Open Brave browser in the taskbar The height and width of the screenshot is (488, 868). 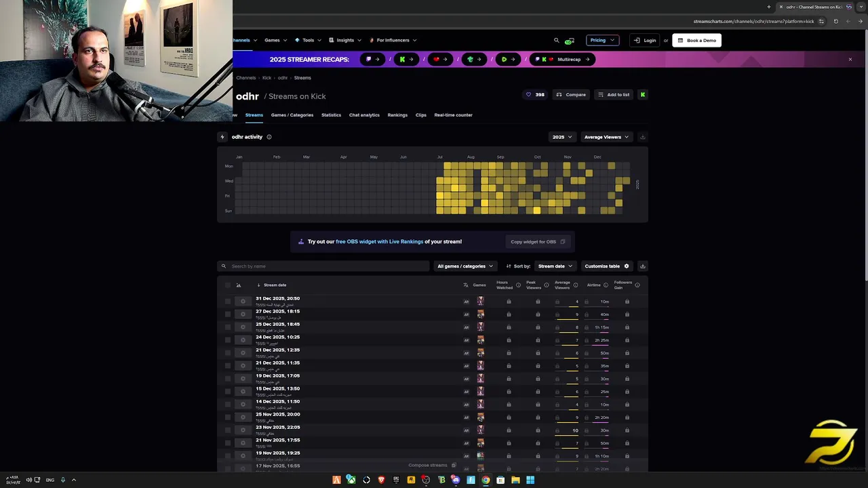(381, 480)
